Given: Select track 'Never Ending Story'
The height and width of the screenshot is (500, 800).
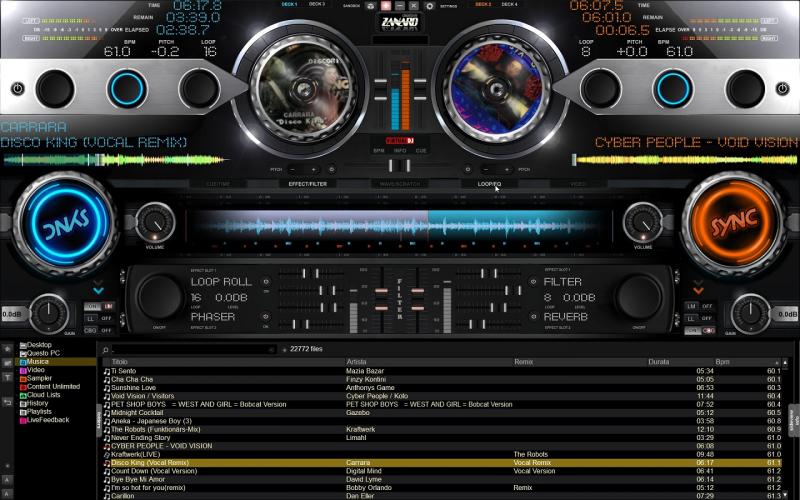Looking at the screenshot, I should 442,438.
